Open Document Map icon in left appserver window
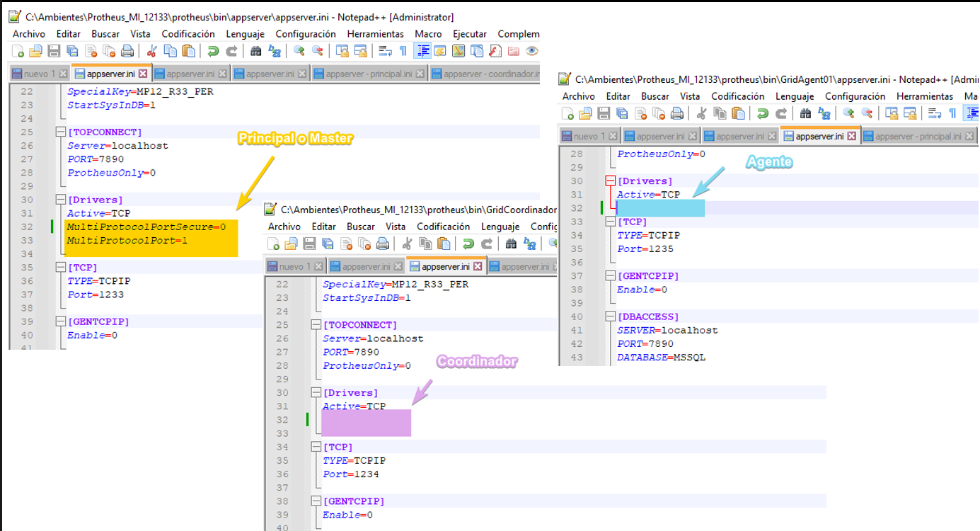The width and height of the screenshot is (980, 531). click(x=459, y=51)
